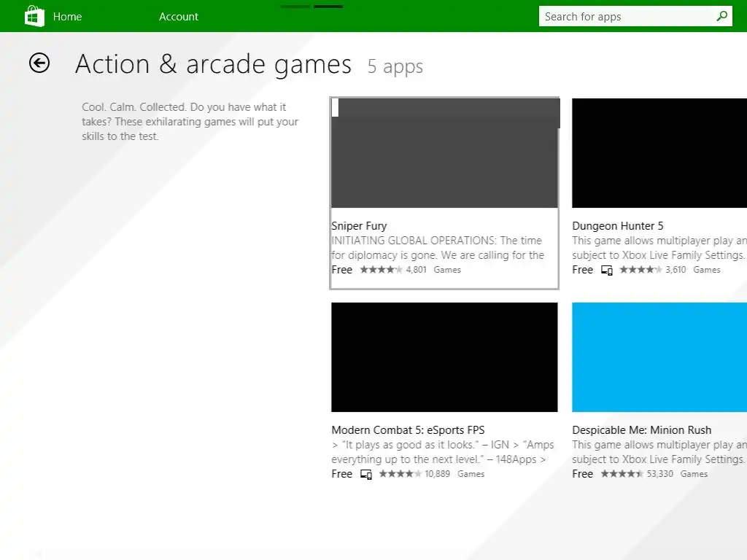Open the Sniper Fury thumbnail
747x560 pixels.
click(444, 153)
